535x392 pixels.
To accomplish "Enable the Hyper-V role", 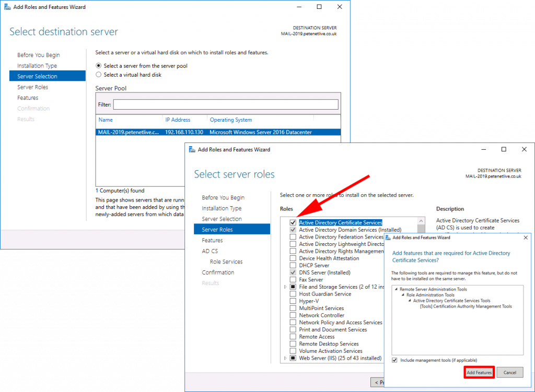I will click(293, 301).
